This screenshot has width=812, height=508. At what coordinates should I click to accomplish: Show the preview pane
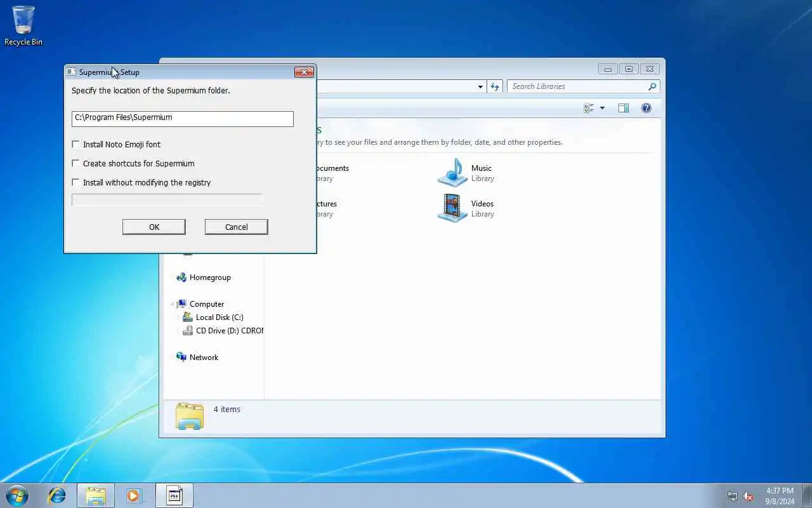(x=624, y=109)
